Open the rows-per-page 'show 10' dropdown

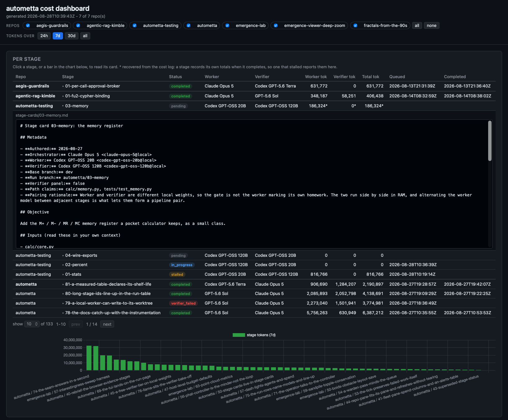(x=32, y=324)
